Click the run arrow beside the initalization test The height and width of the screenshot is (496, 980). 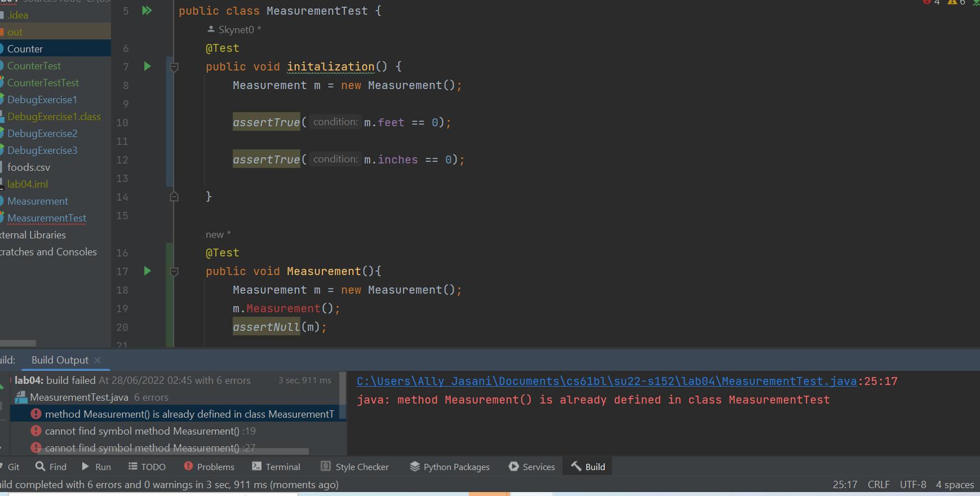tap(147, 67)
